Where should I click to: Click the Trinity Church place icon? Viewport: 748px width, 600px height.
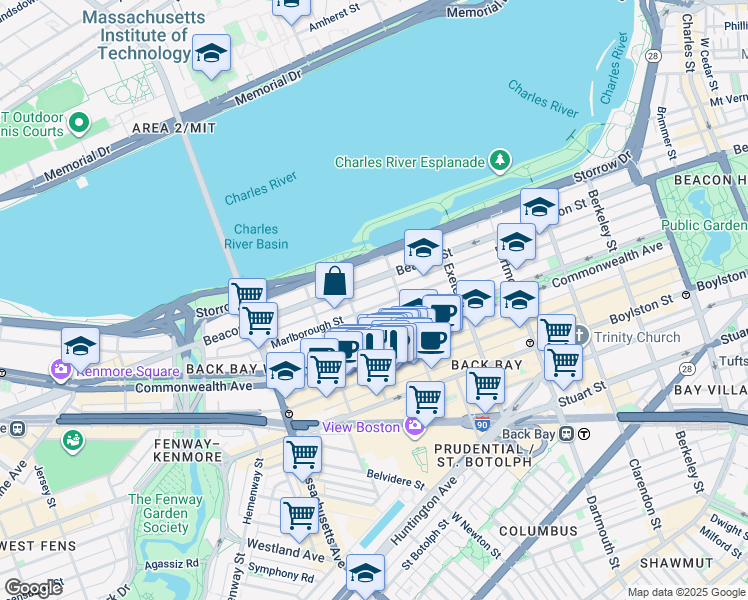click(x=581, y=335)
